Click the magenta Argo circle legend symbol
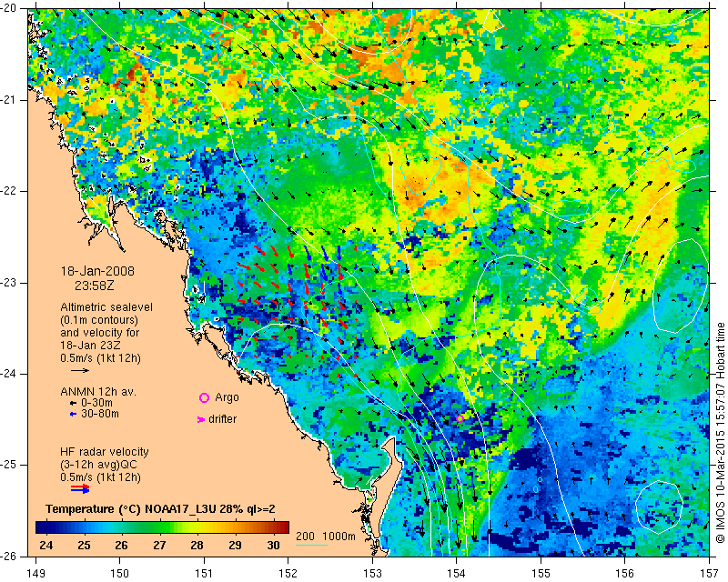728x582 pixels. click(204, 397)
